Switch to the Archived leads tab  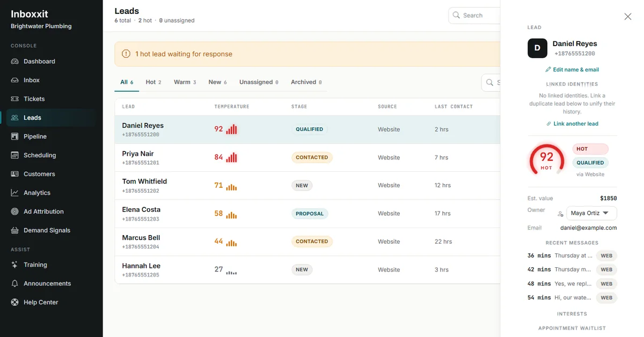306,82
